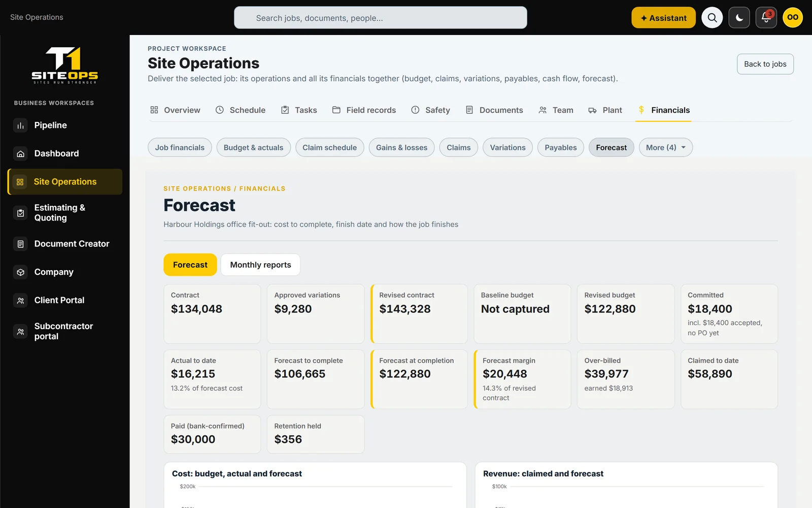Open Estimating & Quoting clipboard icon
This screenshot has width=812, height=508.
click(20, 213)
